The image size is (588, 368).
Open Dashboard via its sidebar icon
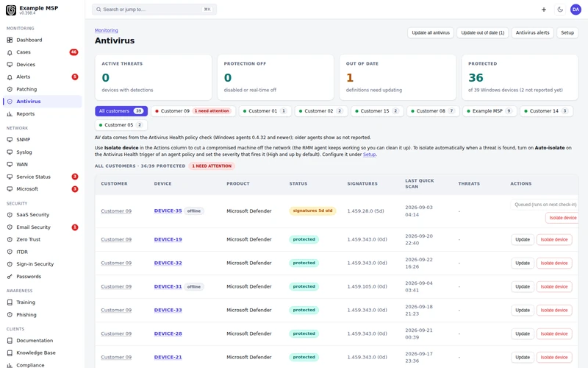pos(10,40)
